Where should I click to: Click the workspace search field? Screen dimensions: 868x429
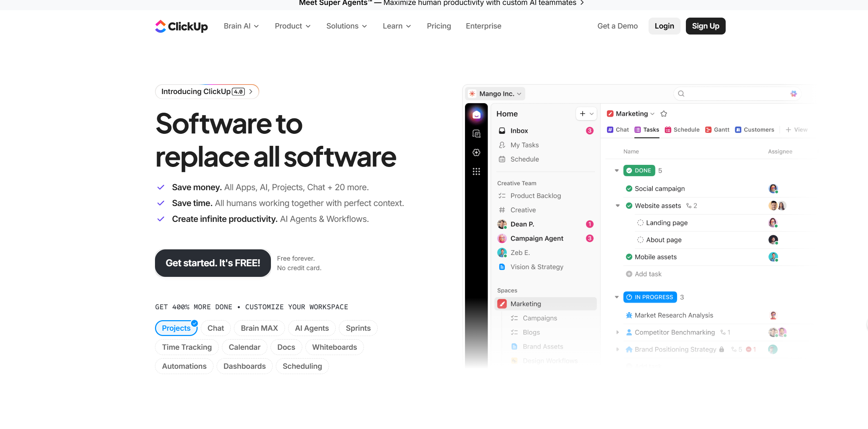click(x=737, y=94)
